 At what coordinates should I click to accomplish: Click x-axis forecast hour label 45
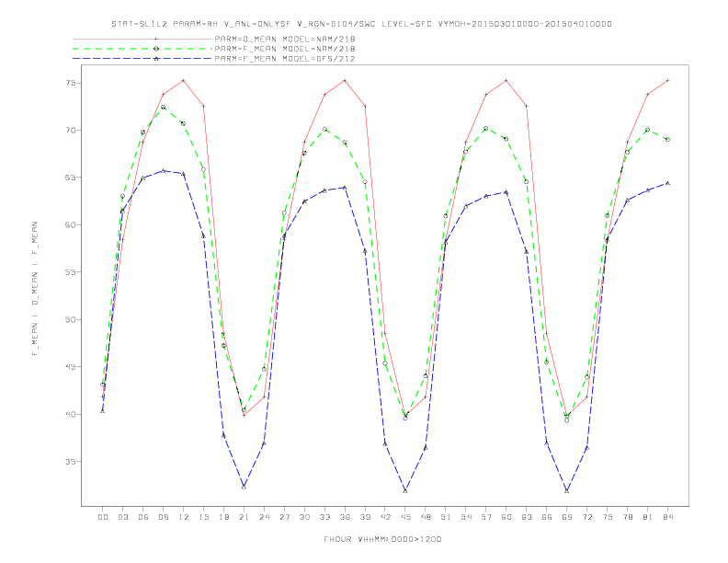(405, 517)
